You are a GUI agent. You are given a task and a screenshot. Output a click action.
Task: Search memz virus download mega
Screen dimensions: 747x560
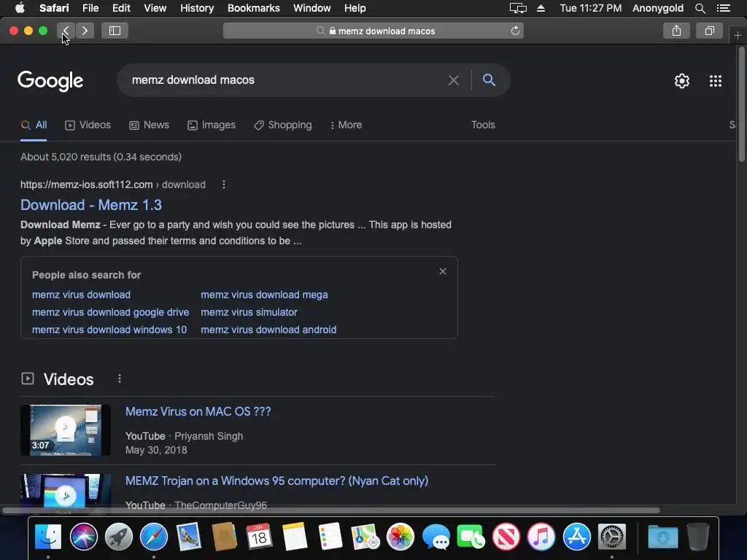pyautogui.click(x=264, y=295)
